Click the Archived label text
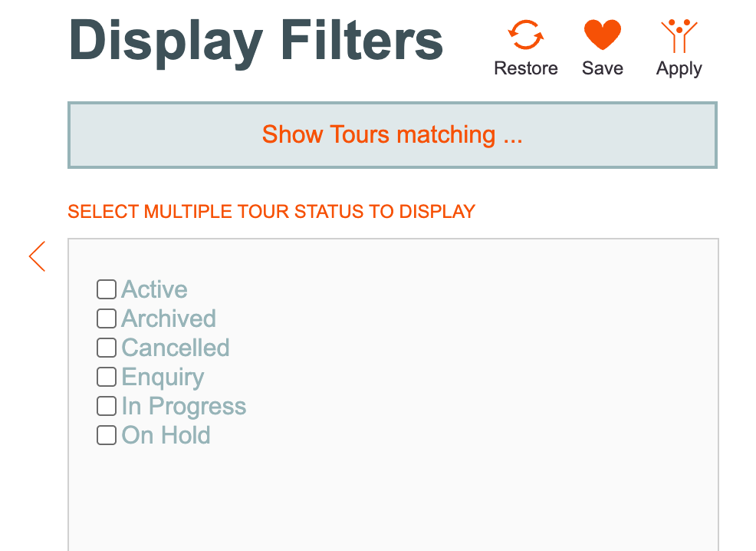The image size is (756, 551). click(168, 318)
